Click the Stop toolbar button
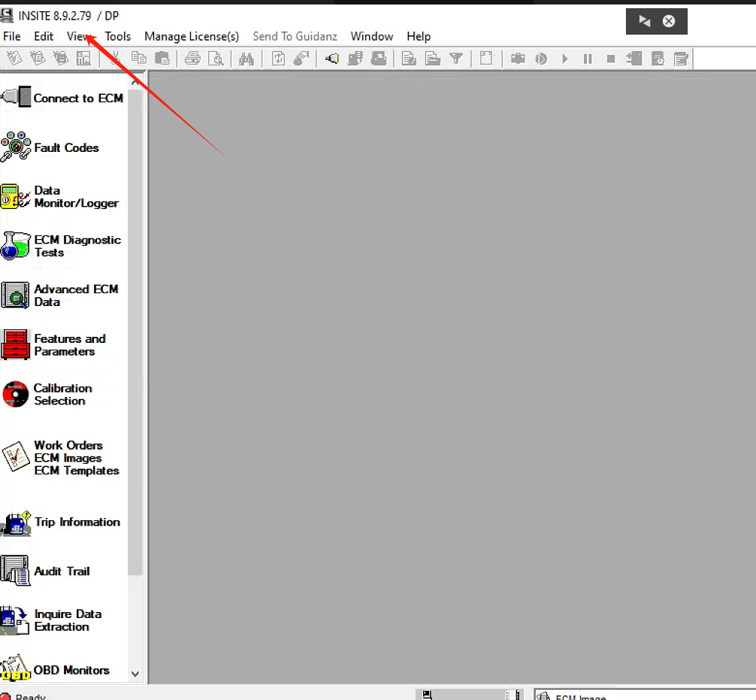 [611, 59]
